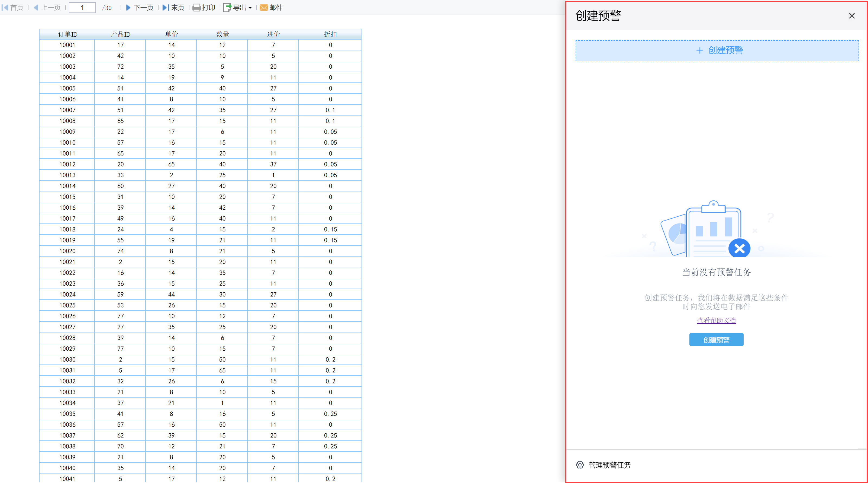Click the 订单ID column header

[67, 34]
